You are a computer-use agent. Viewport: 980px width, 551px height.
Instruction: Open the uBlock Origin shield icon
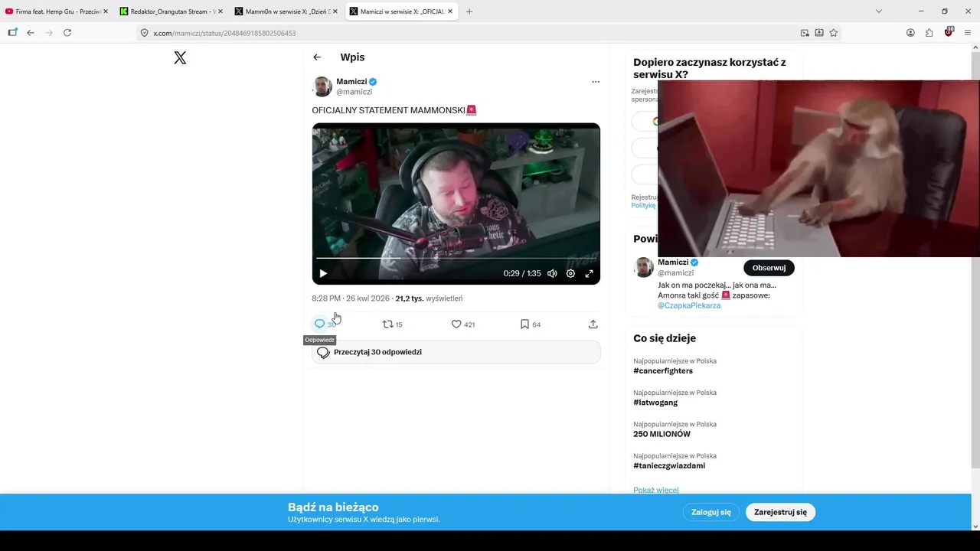pos(949,32)
